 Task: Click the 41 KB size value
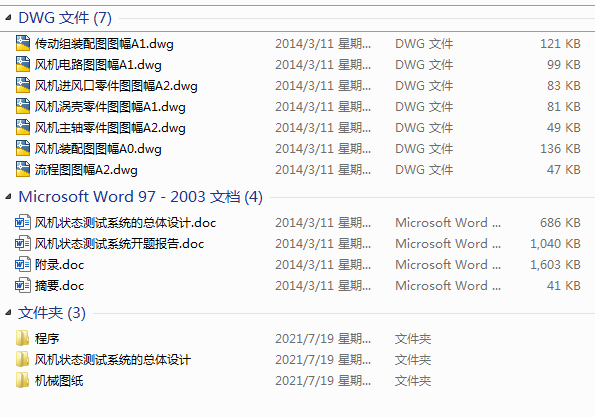coord(564,286)
